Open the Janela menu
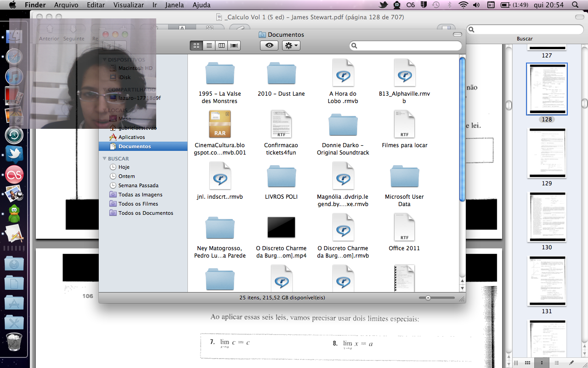588x368 pixels. pos(174,5)
